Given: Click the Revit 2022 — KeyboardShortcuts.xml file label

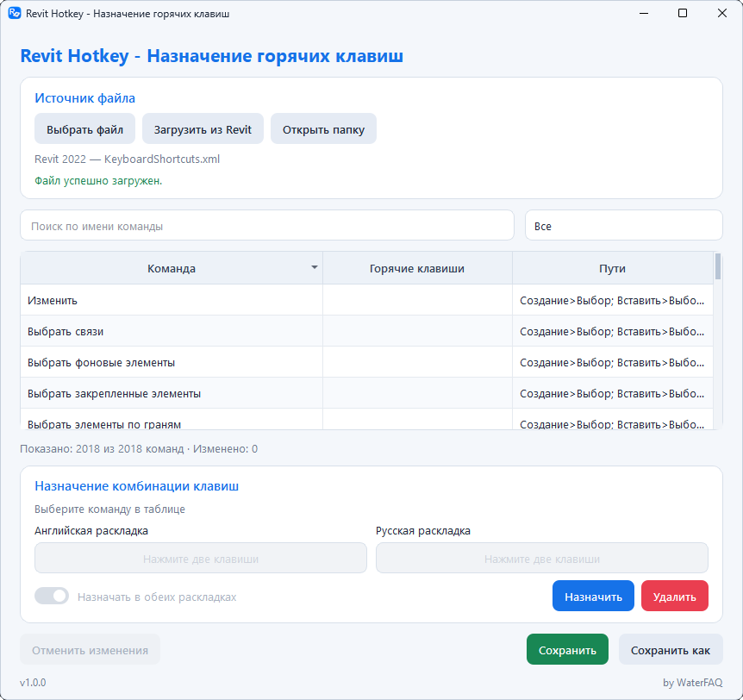Looking at the screenshot, I should 127,159.
